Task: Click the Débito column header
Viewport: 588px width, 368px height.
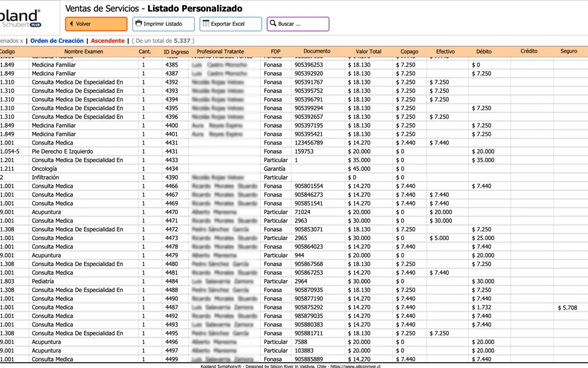Action: point(484,51)
